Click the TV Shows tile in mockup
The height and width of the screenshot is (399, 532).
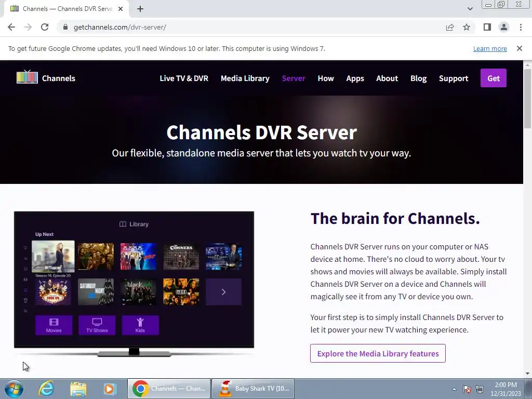click(97, 325)
